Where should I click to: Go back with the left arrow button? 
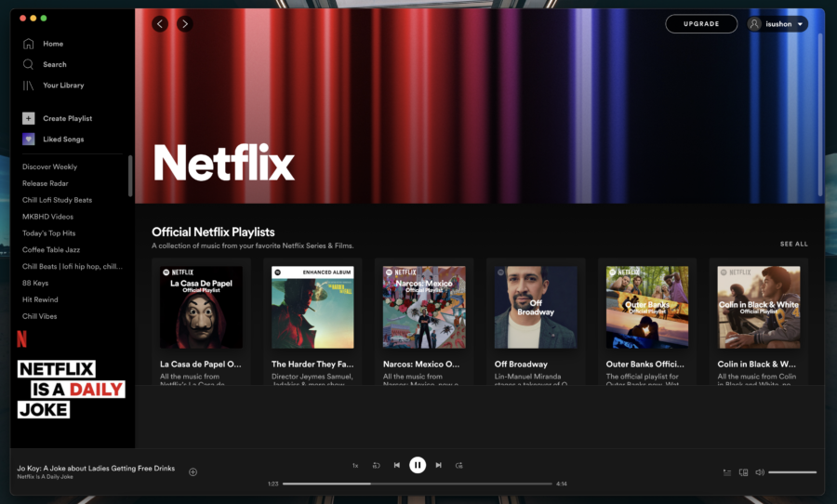click(x=160, y=23)
